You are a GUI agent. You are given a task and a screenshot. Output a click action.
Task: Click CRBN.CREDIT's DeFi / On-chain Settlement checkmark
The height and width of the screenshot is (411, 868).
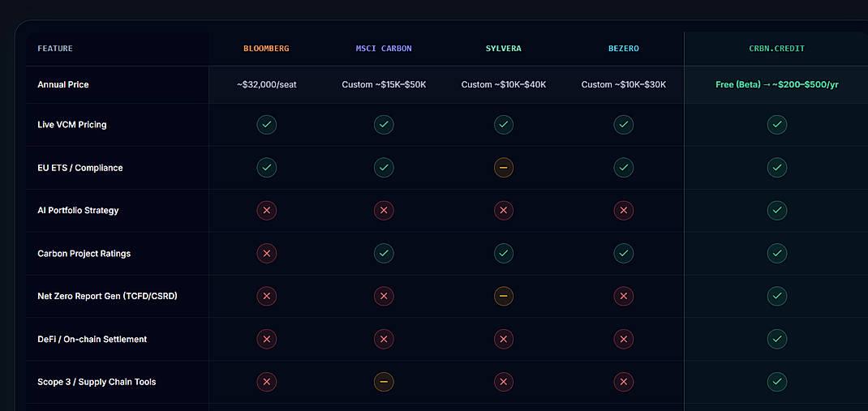coord(776,339)
